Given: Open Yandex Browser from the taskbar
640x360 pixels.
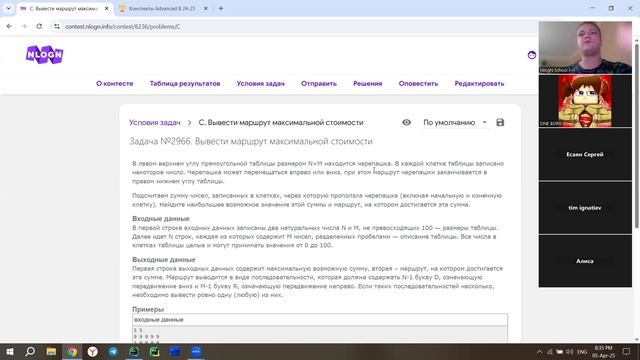Looking at the screenshot, I should [x=93, y=351].
